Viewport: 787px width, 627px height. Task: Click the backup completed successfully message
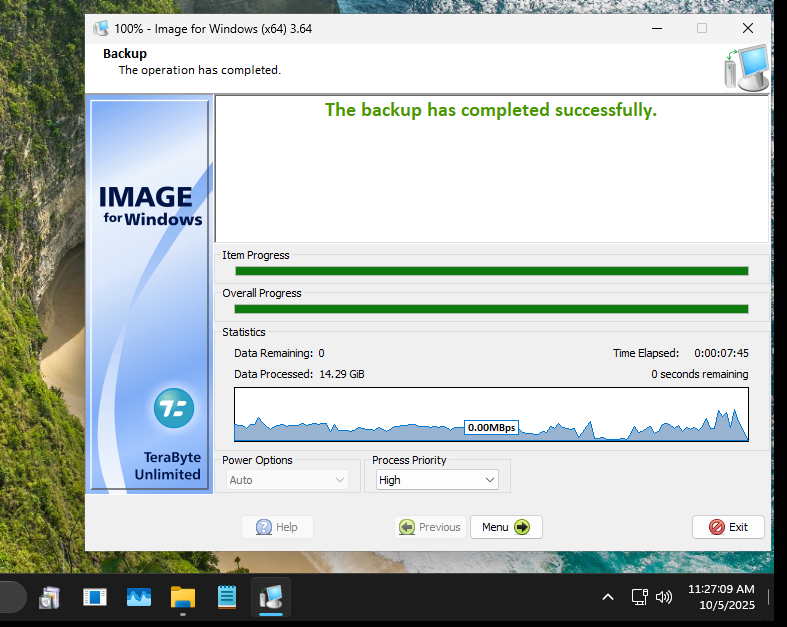point(491,110)
